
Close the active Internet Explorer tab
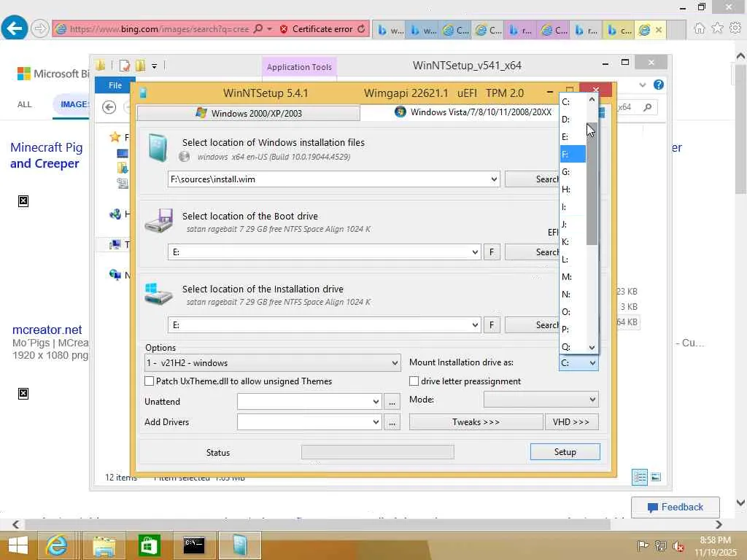(659, 30)
